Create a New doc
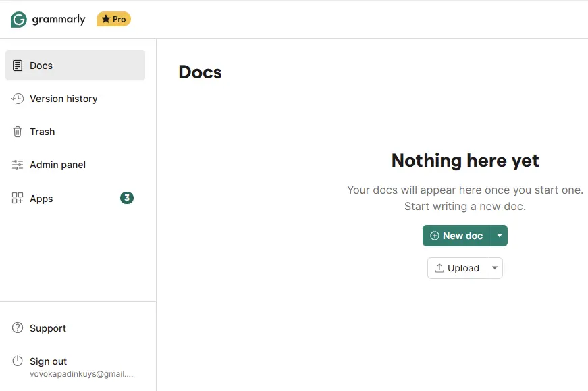Screen dimensions: 588x391 [457, 236]
